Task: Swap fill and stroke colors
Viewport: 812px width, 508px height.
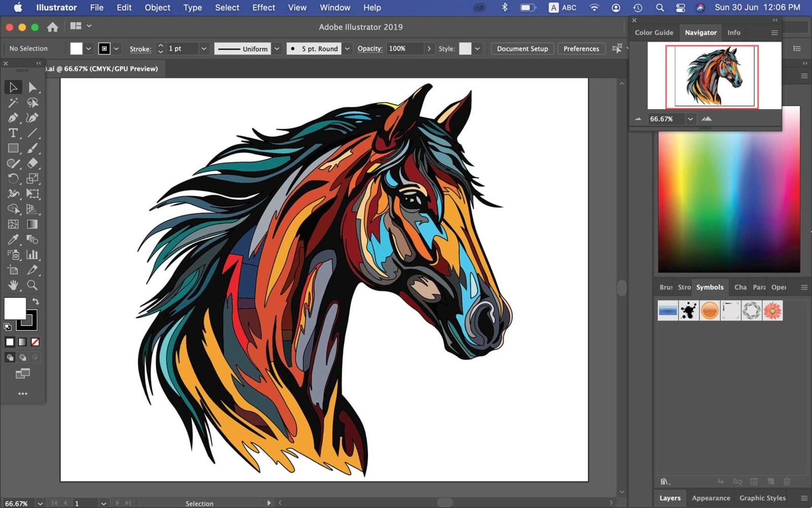Action: 36,302
